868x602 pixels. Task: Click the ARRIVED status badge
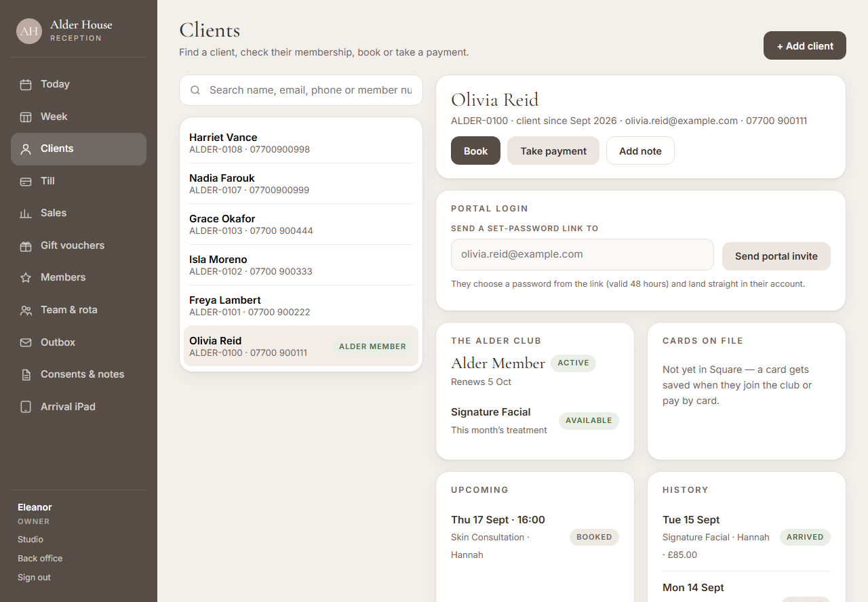[805, 537]
